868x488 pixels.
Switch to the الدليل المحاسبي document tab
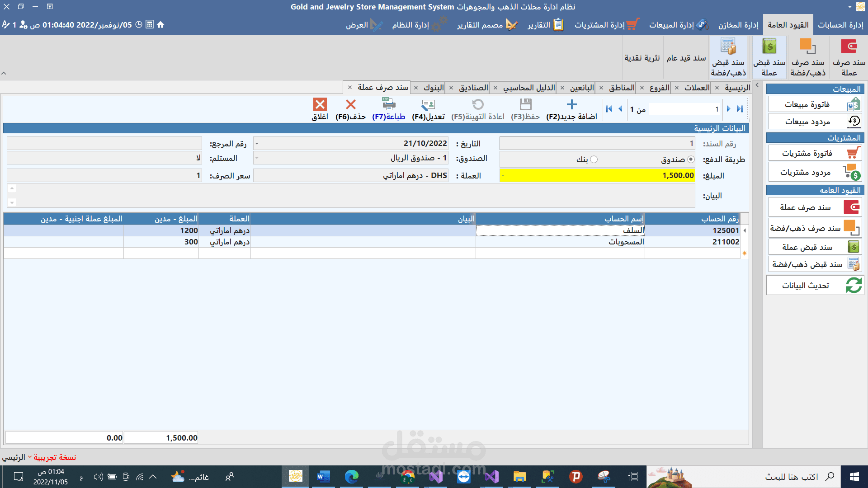click(x=528, y=88)
